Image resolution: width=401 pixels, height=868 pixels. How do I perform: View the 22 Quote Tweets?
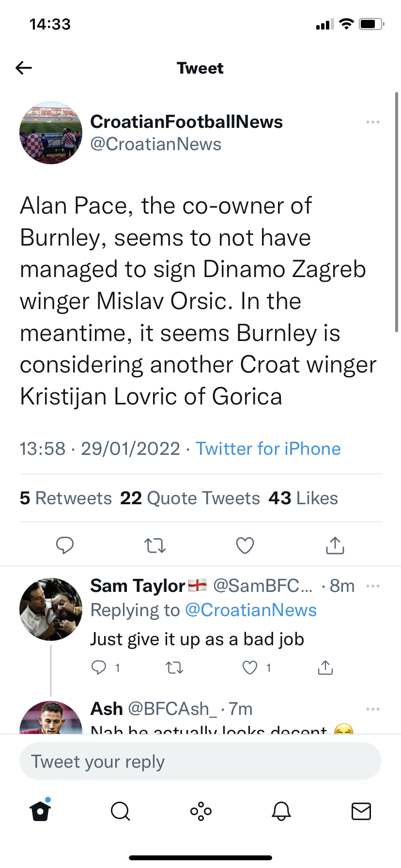[190, 498]
